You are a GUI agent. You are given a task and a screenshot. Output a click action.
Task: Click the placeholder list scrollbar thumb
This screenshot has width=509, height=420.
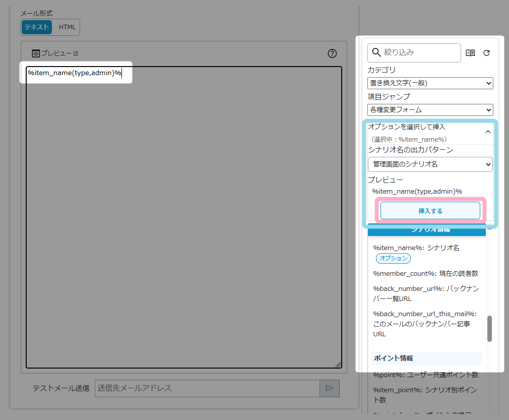coord(489,329)
